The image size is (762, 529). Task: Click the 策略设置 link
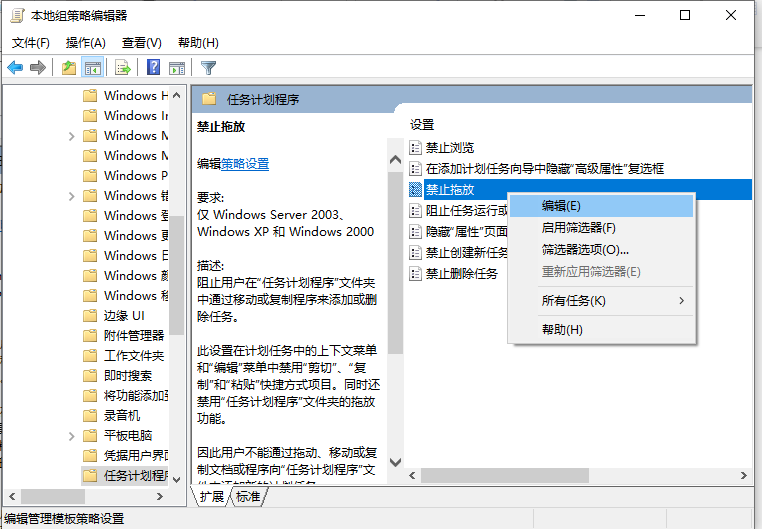pyautogui.click(x=245, y=164)
